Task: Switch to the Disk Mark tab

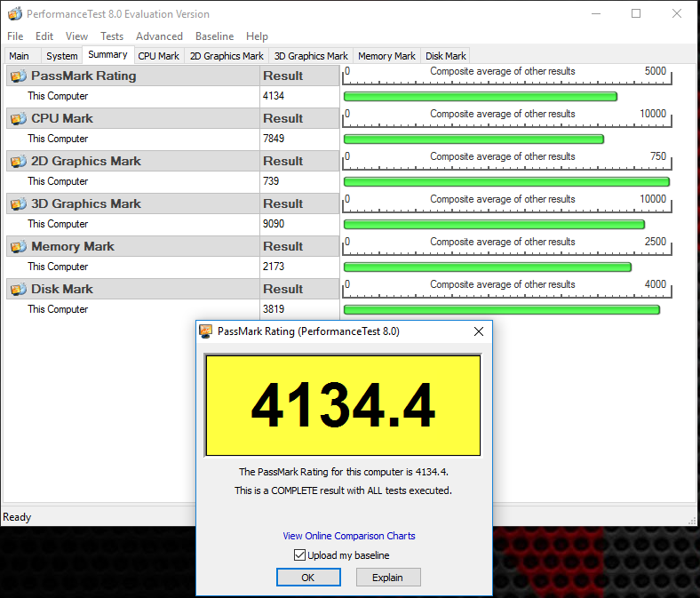Action: tap(446, 56)
